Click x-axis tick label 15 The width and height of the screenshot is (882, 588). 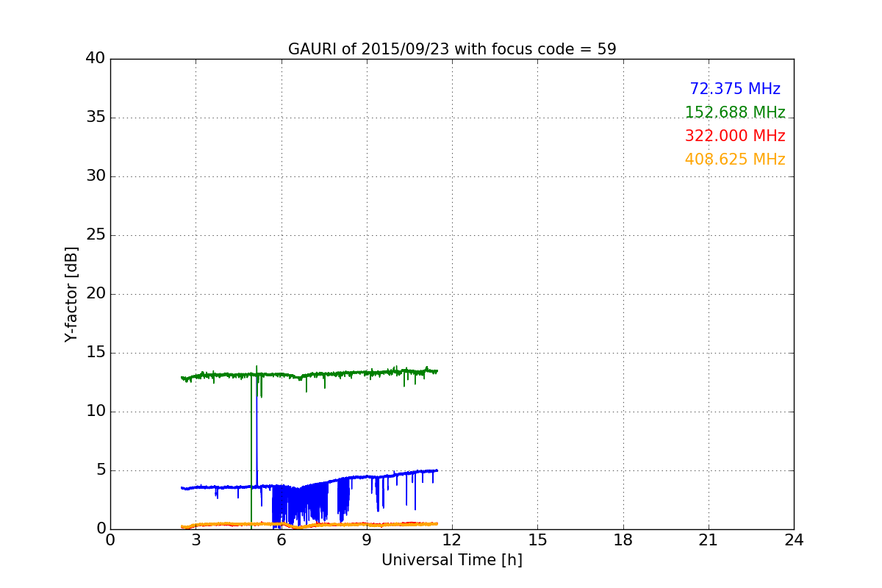coord(537,540)
